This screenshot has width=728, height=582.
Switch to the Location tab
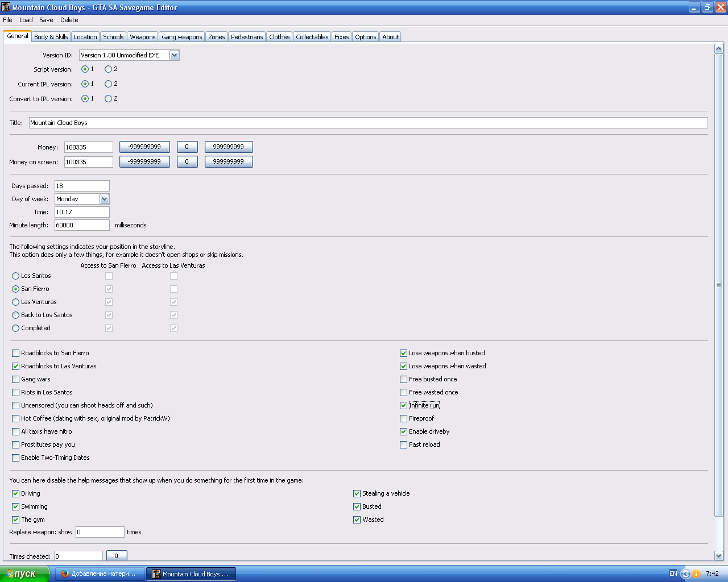click(85, 37)
